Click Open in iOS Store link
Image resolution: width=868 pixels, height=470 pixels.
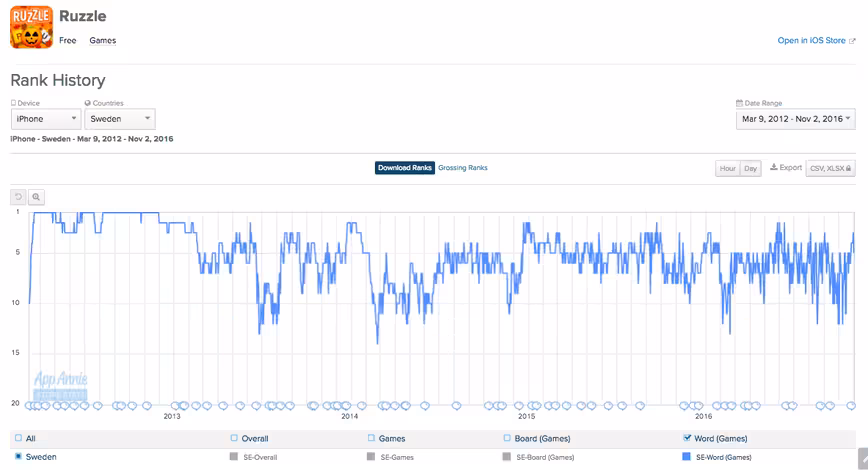click(811, 40)
